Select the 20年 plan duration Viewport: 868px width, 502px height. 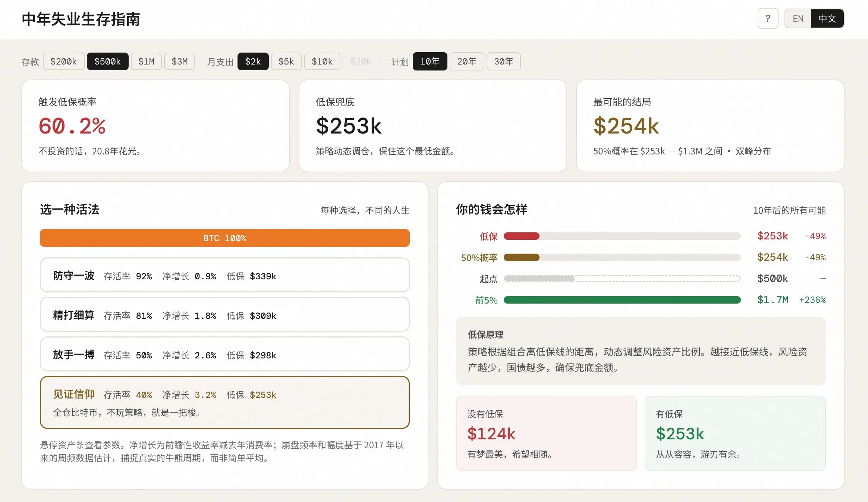(466, 62)
